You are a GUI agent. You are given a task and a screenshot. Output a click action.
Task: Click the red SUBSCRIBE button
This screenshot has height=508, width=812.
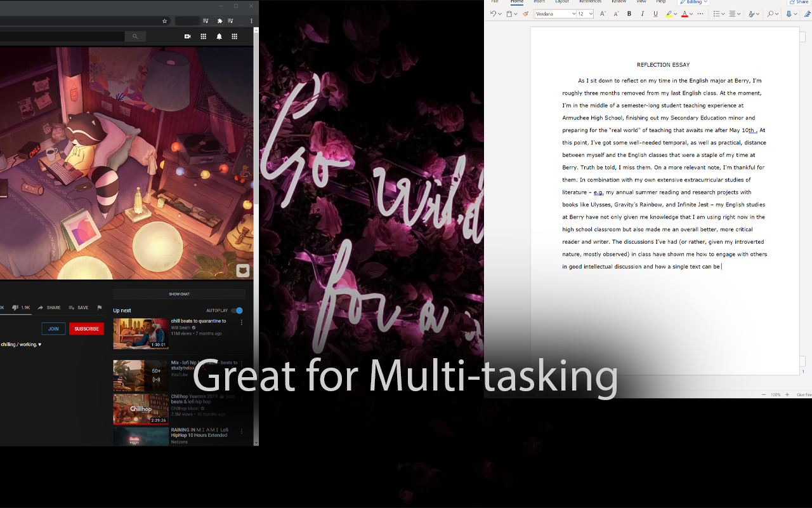pyautogui.click(x=86, y=329)
